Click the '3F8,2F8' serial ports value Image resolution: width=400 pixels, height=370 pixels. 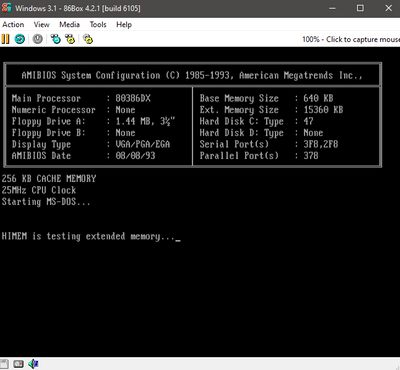[x=321, y=144]
